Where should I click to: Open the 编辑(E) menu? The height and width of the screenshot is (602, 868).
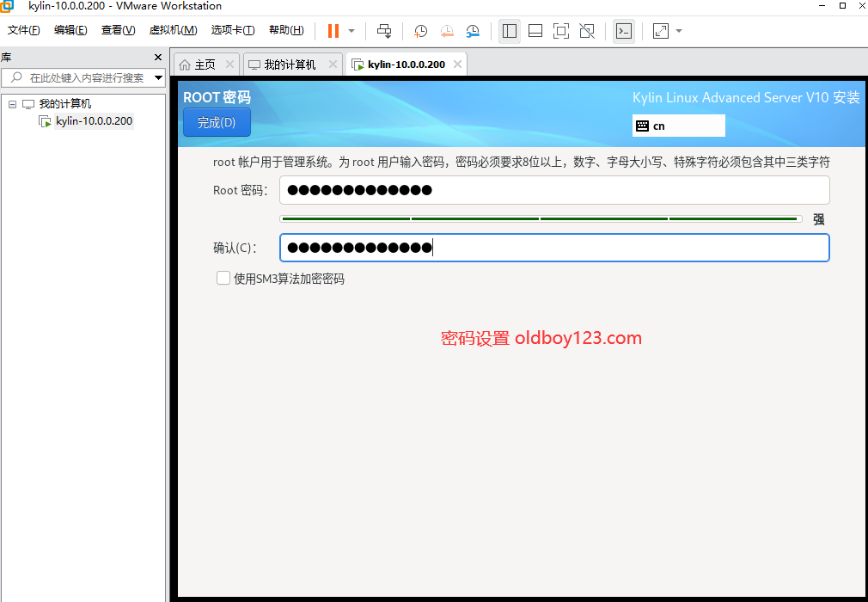click(70, 30)
